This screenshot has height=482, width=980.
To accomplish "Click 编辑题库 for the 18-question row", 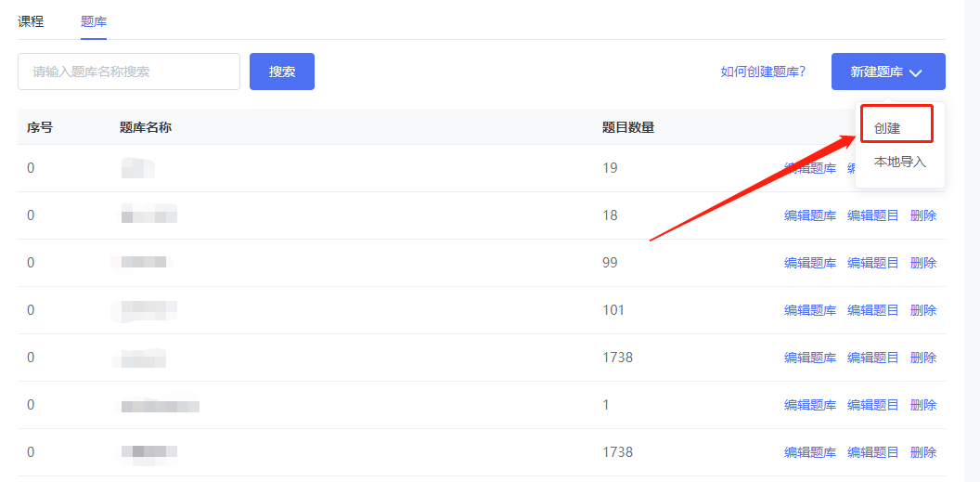I will pyautogui.click(x=809, y=215).
